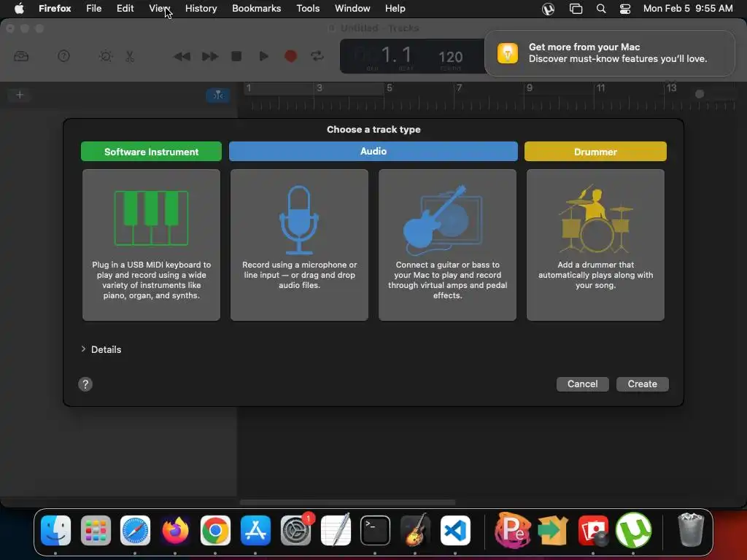
Task: Open Smart Controls dial icon
Action: [x=106, y=56]
